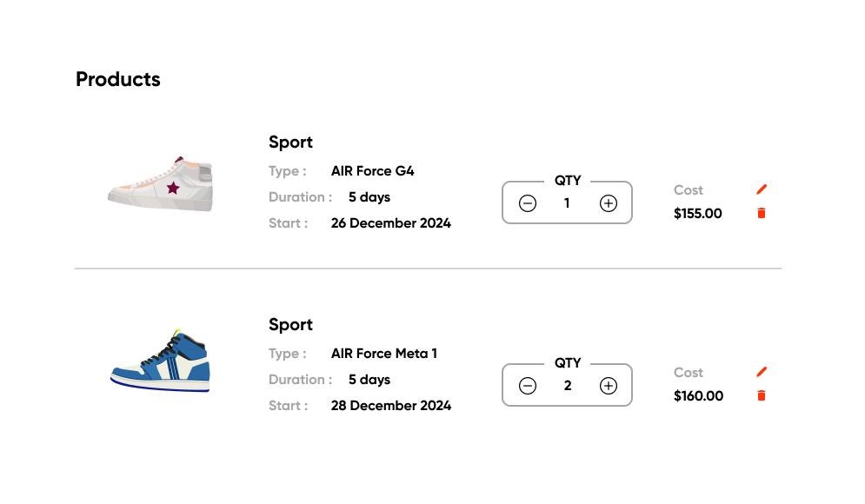Click the second Sport product title
Screen dimensions: 865x504
click(290, 325)
